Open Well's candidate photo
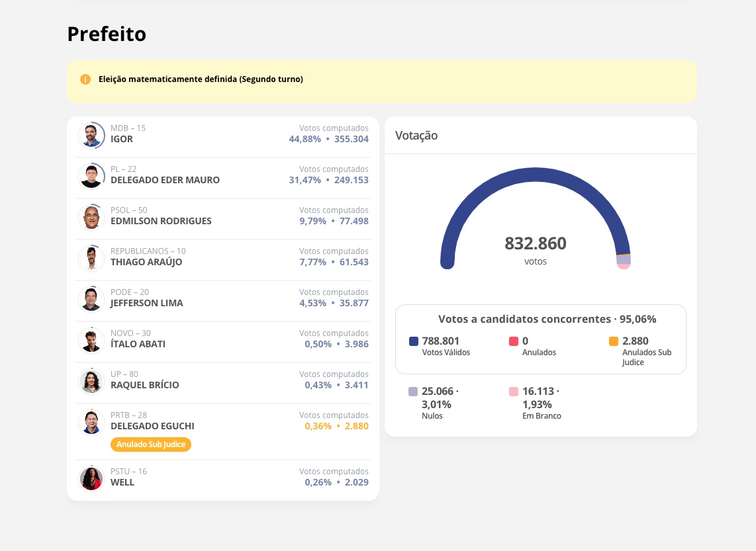This screenshot has width=756, height=551. 91,478
